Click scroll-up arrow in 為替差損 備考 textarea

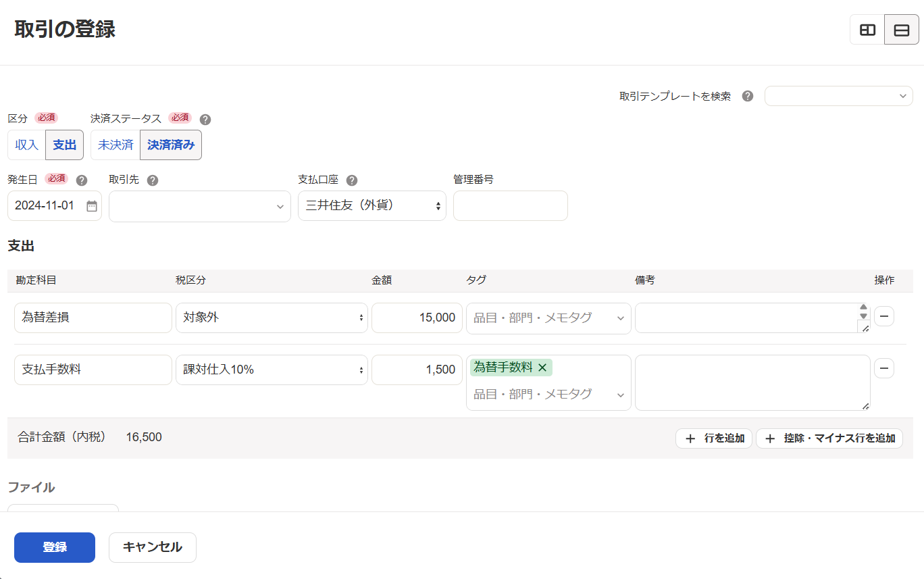click(x=863, y=307)
